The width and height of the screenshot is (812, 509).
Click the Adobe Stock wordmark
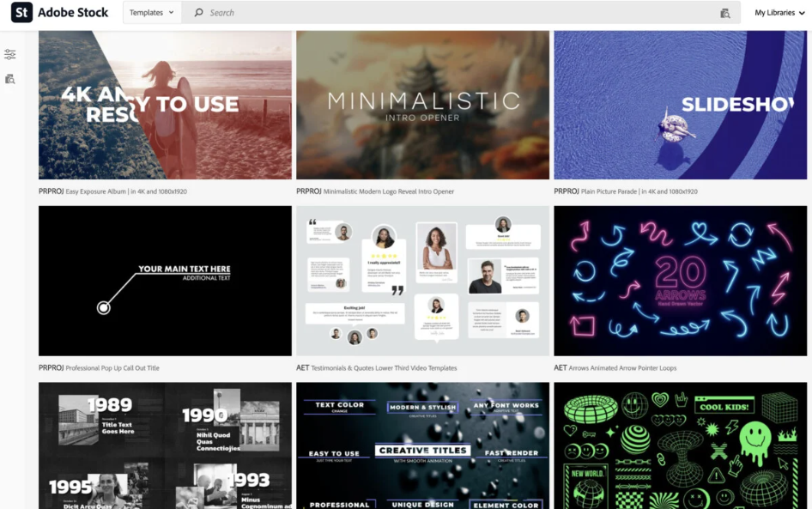pyautogui.click(x=73, y=12)
